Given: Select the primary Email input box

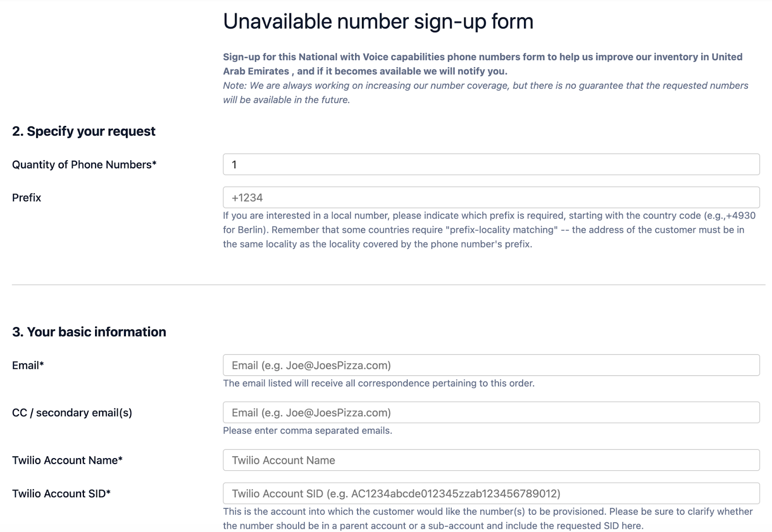Looking at the screenshot, I should point(491,365).
